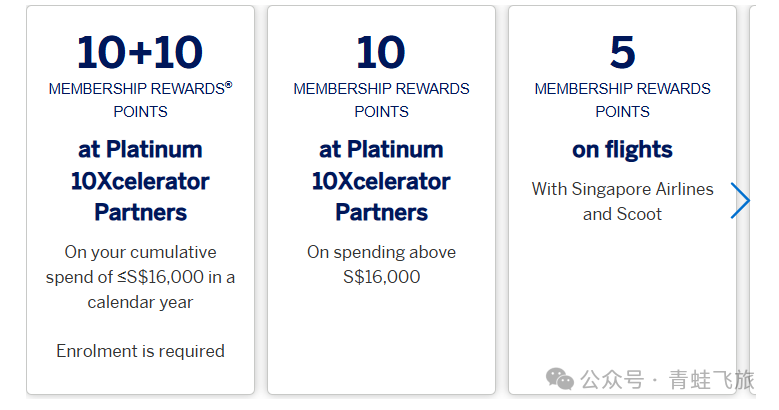The image size is (779, 410).
Task: Click the WeChat logo watermark icon
Action: point(559,379)
